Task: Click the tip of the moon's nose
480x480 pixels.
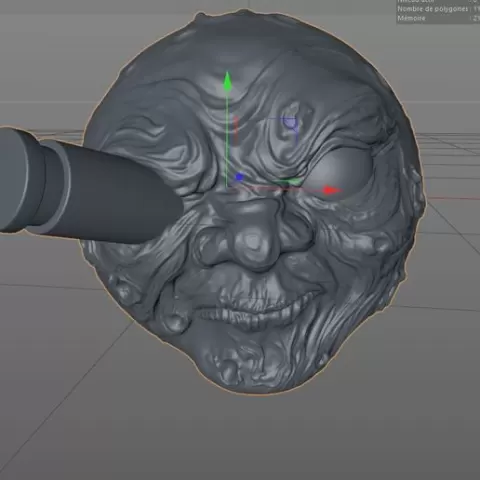Action: [254, 245]
